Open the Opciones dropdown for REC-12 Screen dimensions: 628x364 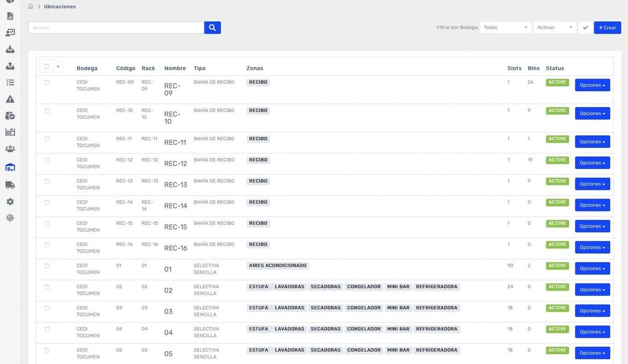593,163
